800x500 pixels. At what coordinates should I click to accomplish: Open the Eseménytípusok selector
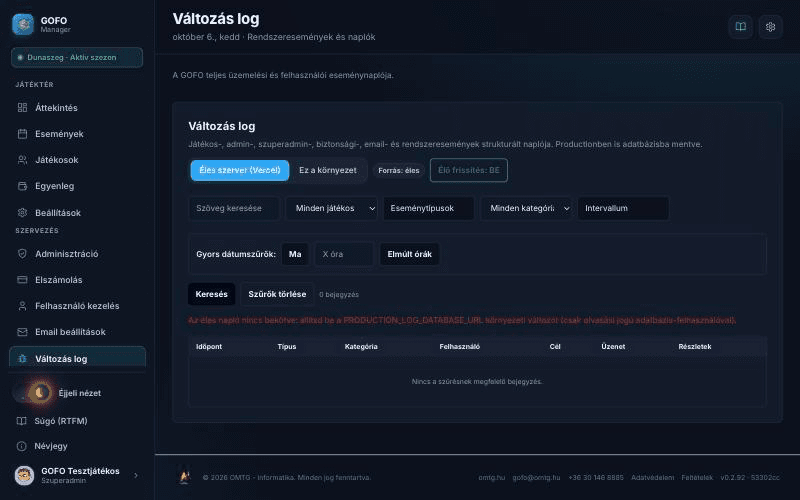click(x=429, y=208)
